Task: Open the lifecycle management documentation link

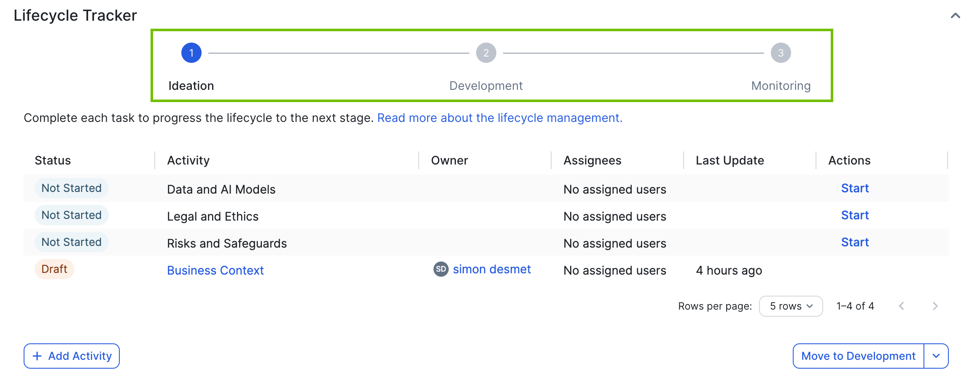Action: click(499, 118)
